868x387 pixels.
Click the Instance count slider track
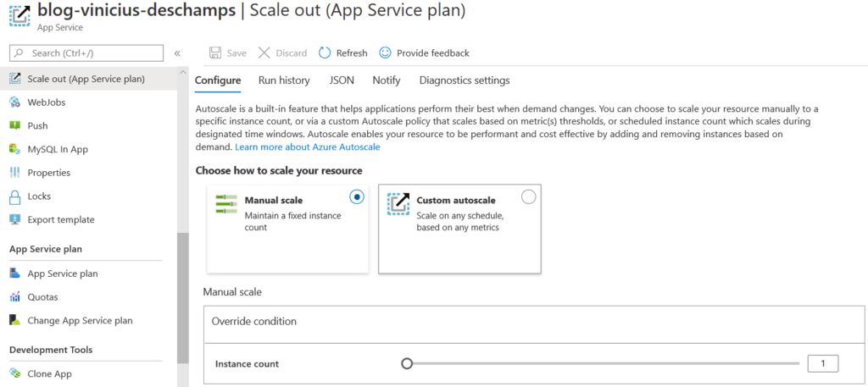coord(604,363)
